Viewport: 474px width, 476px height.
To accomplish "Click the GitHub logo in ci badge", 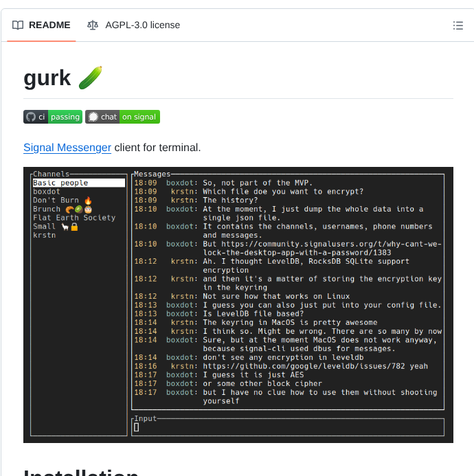I will 31,117.
